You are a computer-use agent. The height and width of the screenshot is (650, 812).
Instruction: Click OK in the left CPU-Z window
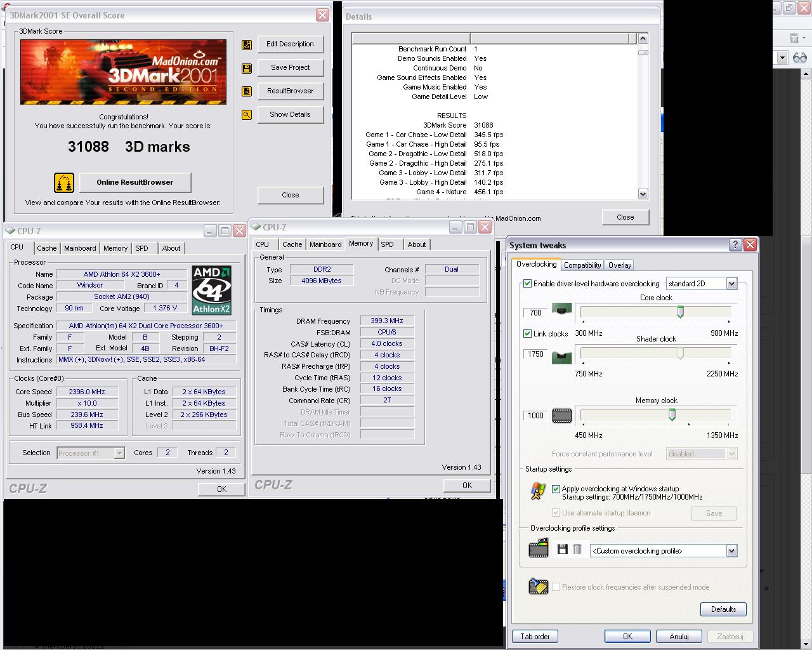[221, 489]
